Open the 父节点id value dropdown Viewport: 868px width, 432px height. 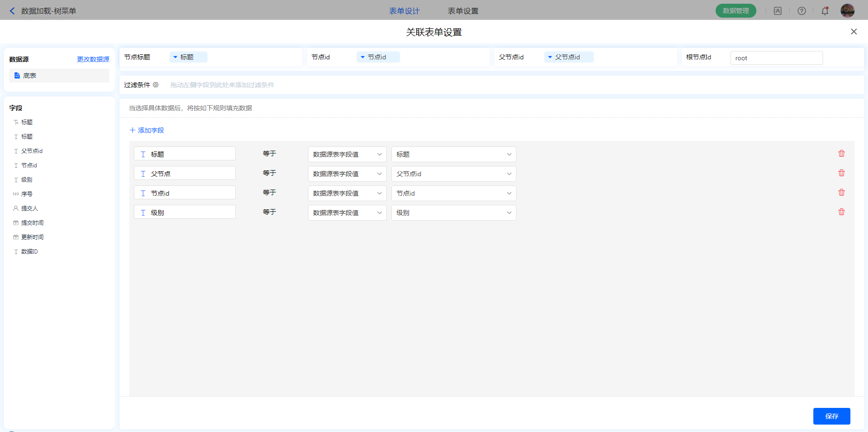pyautogui.click(x=453, y=174)
